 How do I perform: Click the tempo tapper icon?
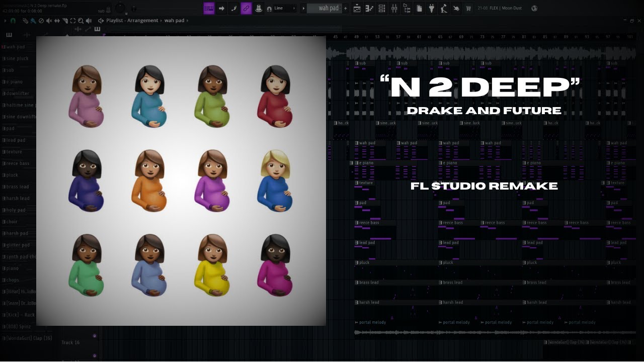443,8
